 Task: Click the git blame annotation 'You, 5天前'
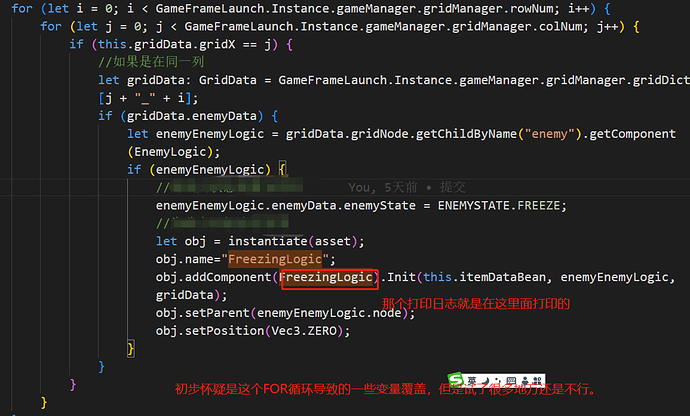382,187
